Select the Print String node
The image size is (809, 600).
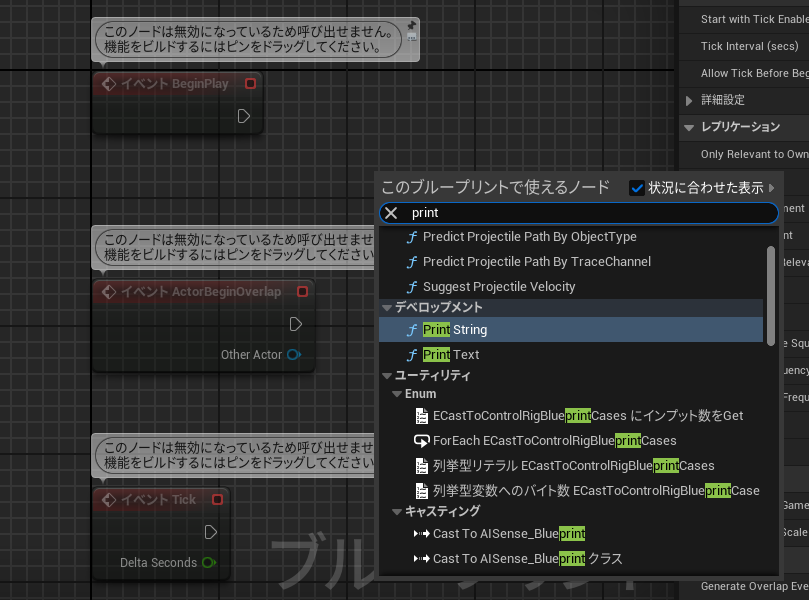(455, 330)
